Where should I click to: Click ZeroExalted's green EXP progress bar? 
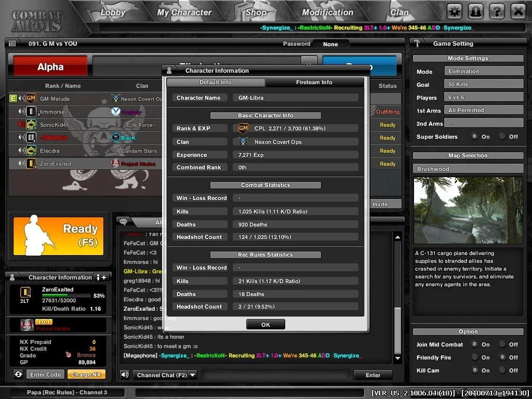[66, 295]
